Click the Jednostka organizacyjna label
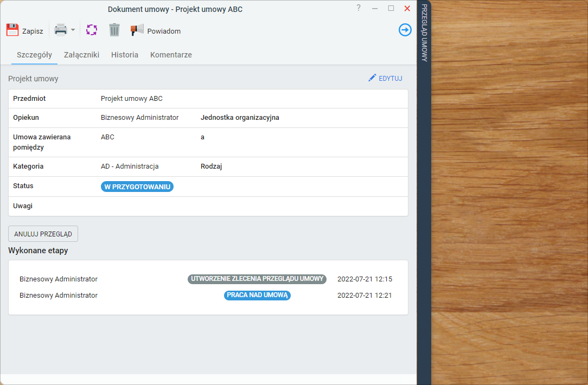The width and height of the screenshot is (588, 385). (240, 117)
